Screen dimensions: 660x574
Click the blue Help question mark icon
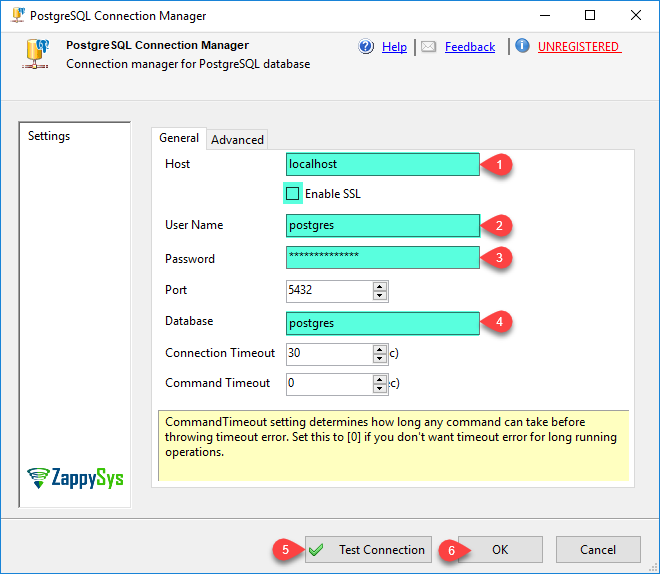[x=366, y=46]
